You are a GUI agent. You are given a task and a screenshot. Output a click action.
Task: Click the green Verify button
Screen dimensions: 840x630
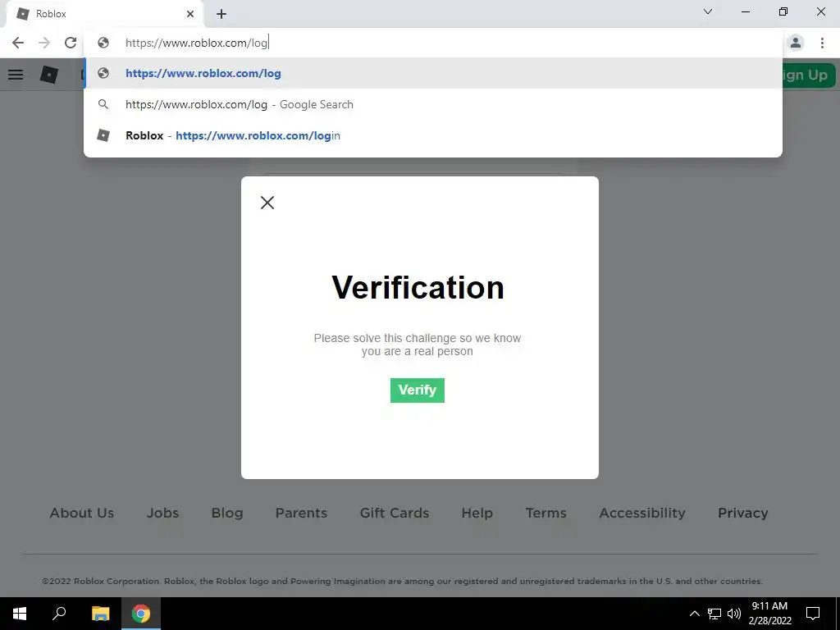(418, 390)
